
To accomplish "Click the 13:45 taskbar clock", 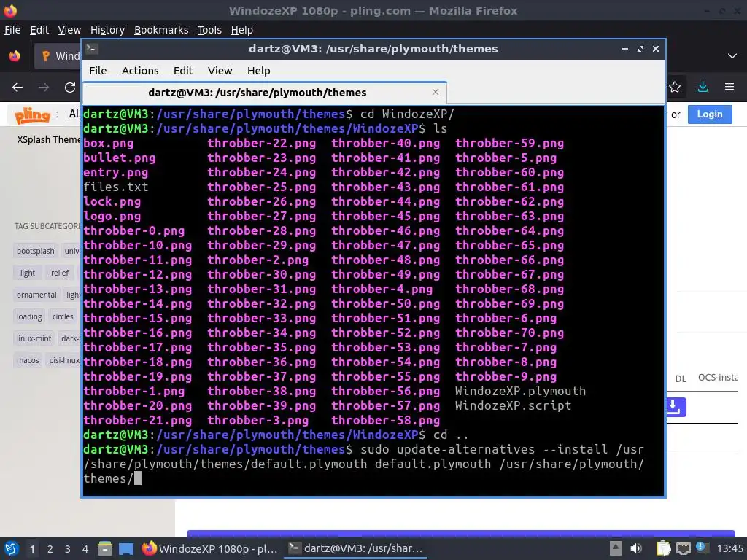I will coord(729,548).
